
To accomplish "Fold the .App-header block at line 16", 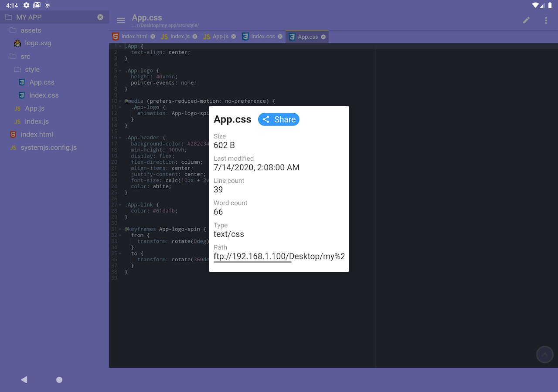I will (120, 138).
